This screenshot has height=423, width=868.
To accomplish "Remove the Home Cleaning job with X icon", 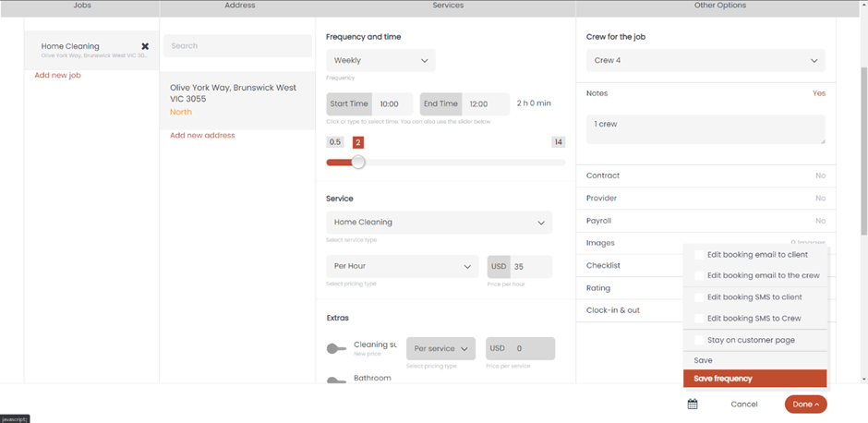I will coord(145,46).
